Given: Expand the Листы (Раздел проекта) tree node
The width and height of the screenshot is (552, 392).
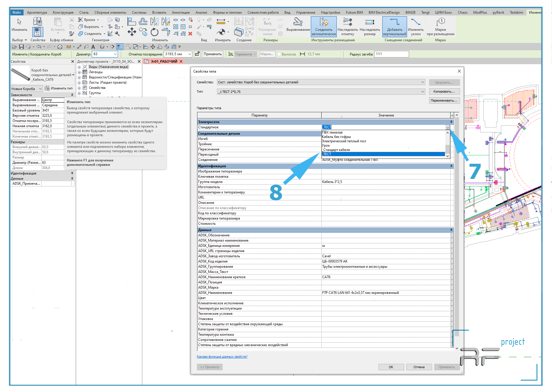Looking at the screenshot, I should (79, 83).
